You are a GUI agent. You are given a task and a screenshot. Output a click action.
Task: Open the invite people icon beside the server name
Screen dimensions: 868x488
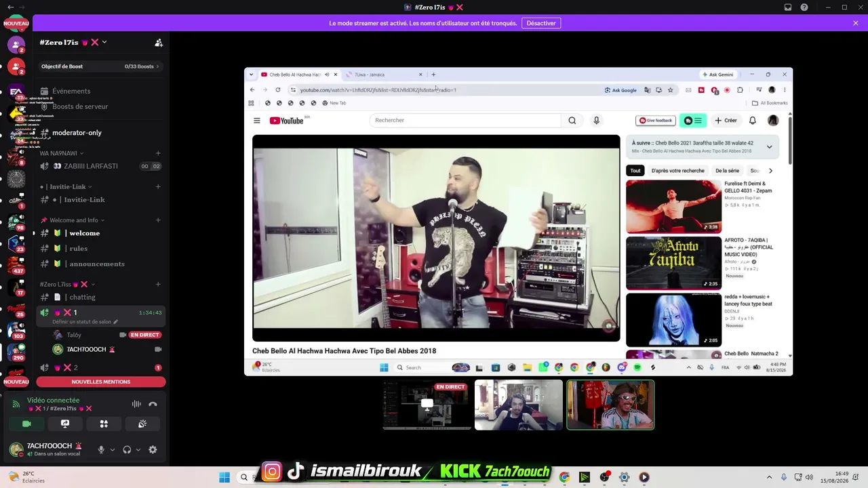tap(159, 43)
